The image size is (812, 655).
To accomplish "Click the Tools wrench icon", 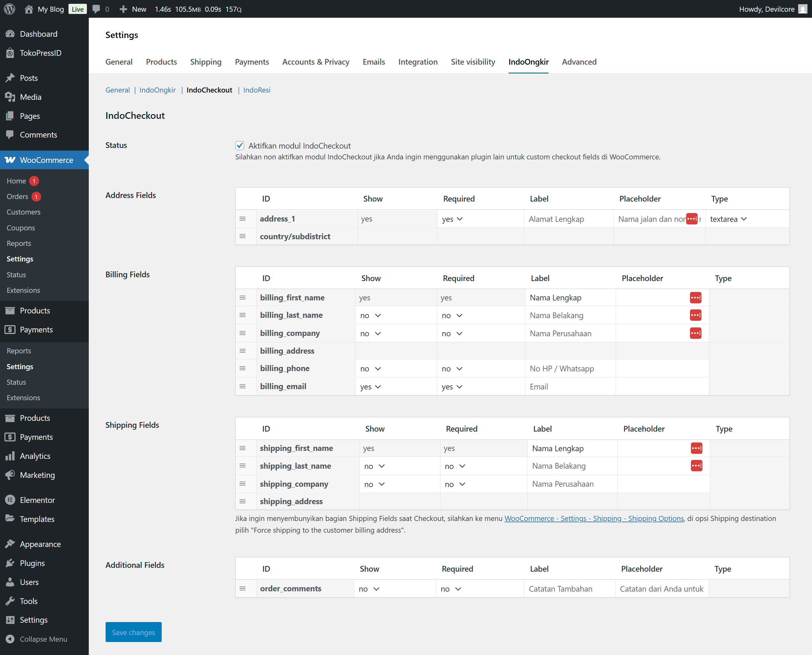I will 10,601.
